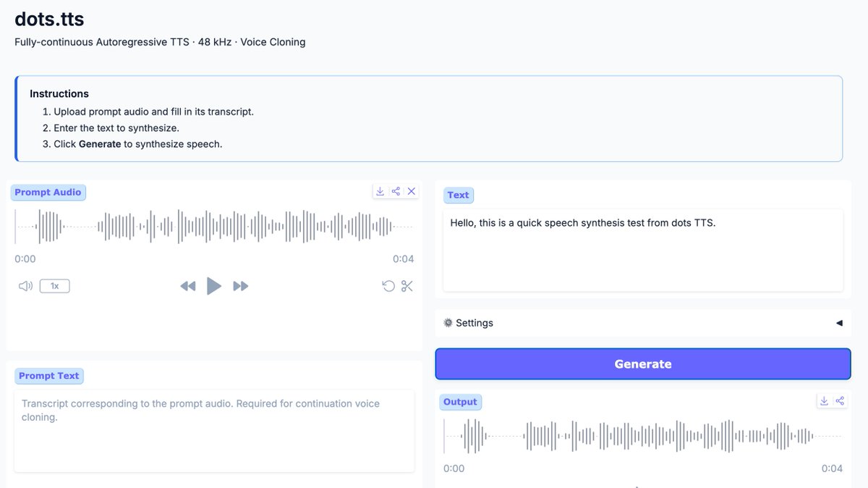Click the Prompt Audio 0:04 duration
Image resolution: width=868 pixels, height=488 pixels.
pyautogui.click(x=404, y=258)
